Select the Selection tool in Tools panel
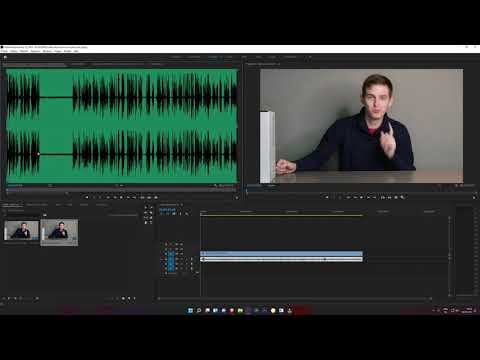 pos(146,207)
